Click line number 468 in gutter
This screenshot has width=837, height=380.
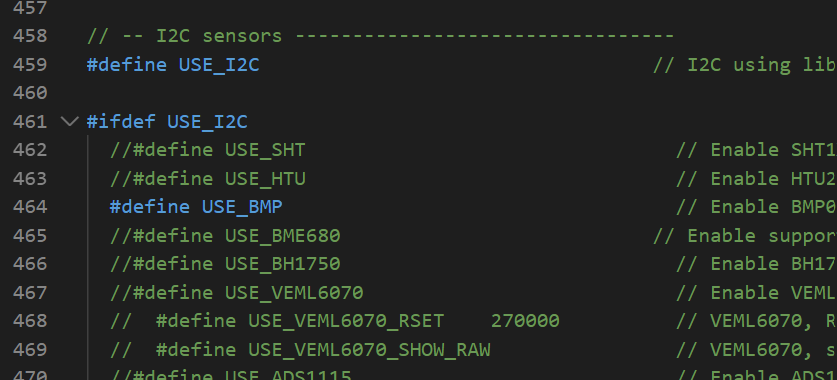coord(29,321)
